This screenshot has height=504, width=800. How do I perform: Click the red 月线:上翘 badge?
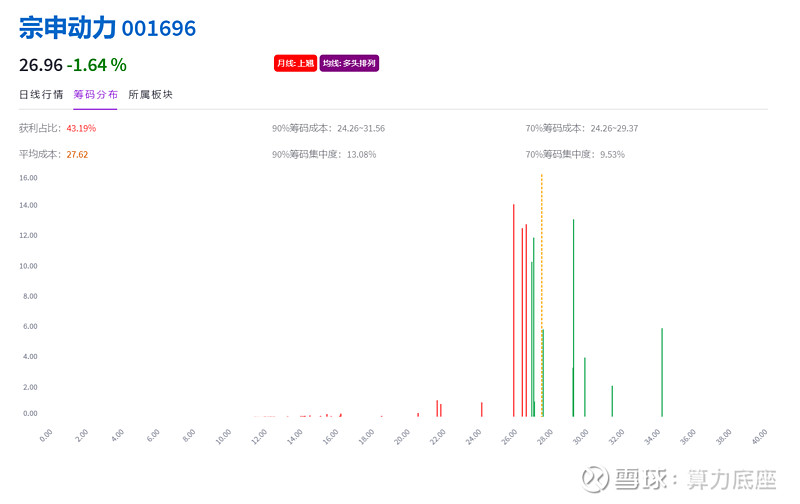[x=295, y=63]
